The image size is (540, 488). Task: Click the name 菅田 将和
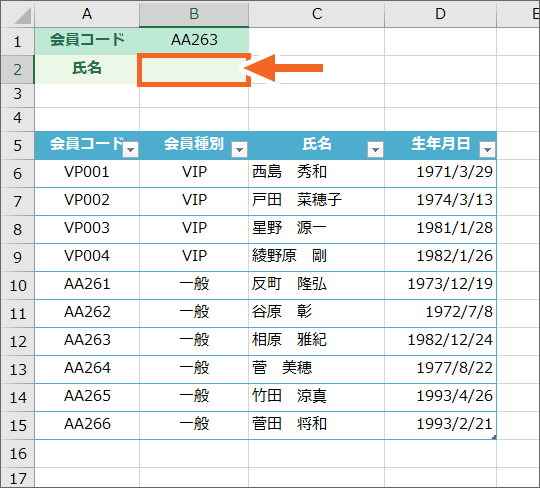pos(289,424)
